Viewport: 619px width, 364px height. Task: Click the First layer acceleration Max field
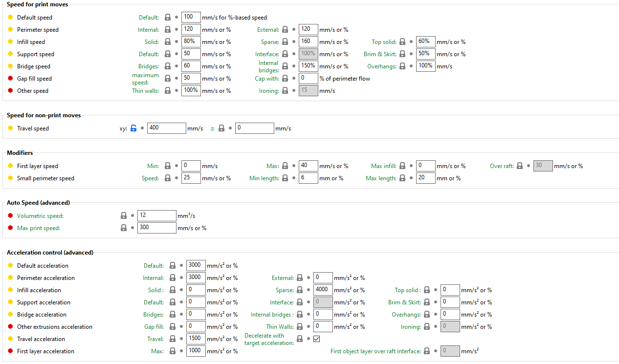tap(196, 351)
